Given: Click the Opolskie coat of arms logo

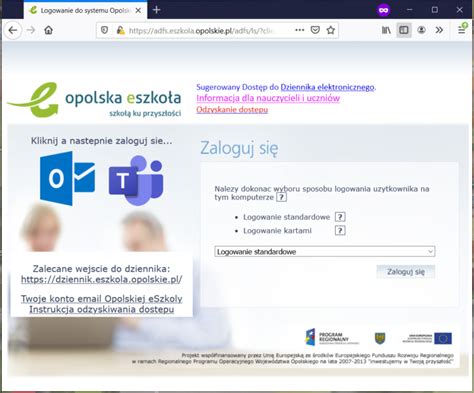Looking at the screenshot, I should (380, 338).
